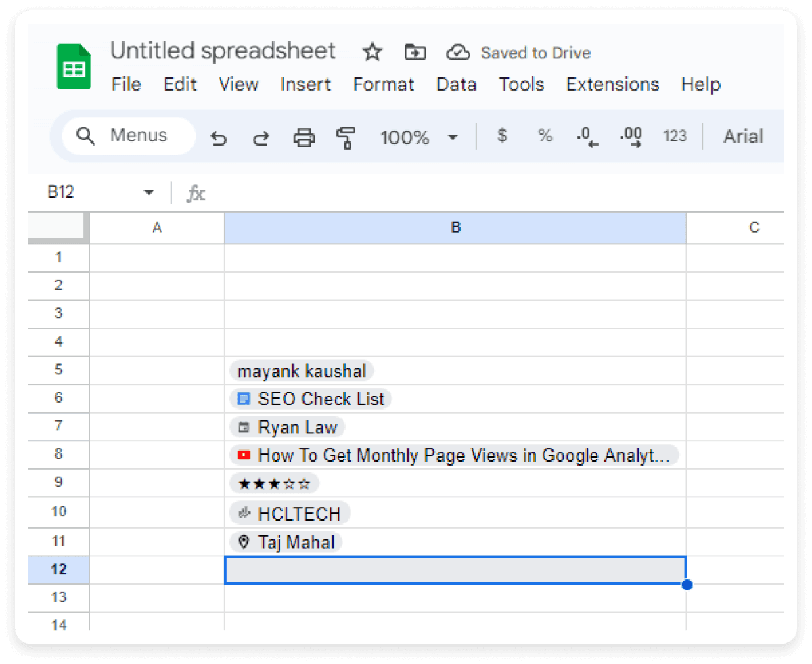This screenshot has height=664, width=812.
Task: Open the Arial font dropdown
Action: [x=743, y=136]
